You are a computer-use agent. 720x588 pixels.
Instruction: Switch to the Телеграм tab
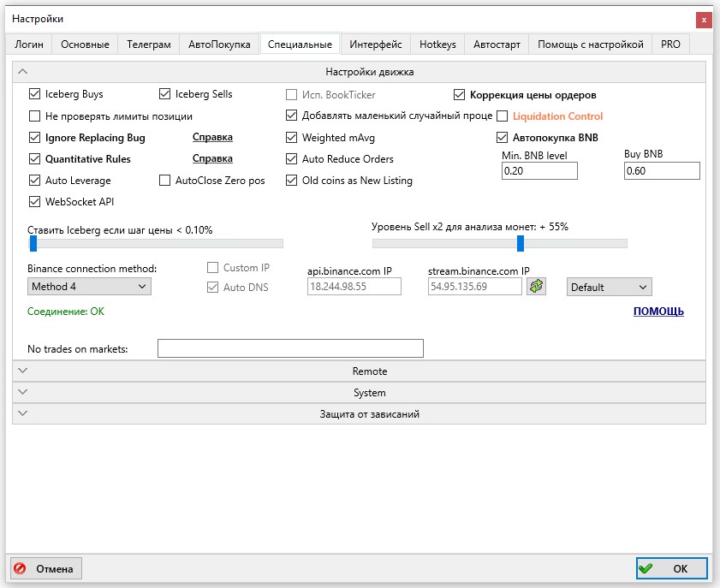click(149, 45)
